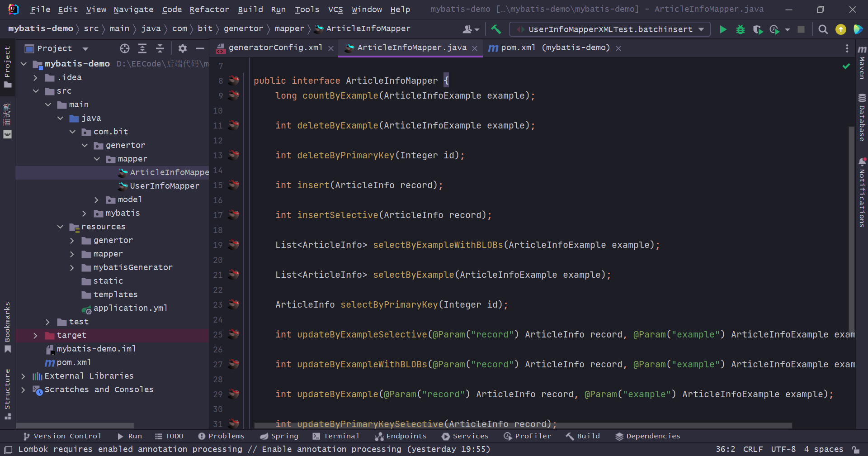Open the VCS menu
Image resolution: width=868 pixels, height=456 pixels.
335,9
